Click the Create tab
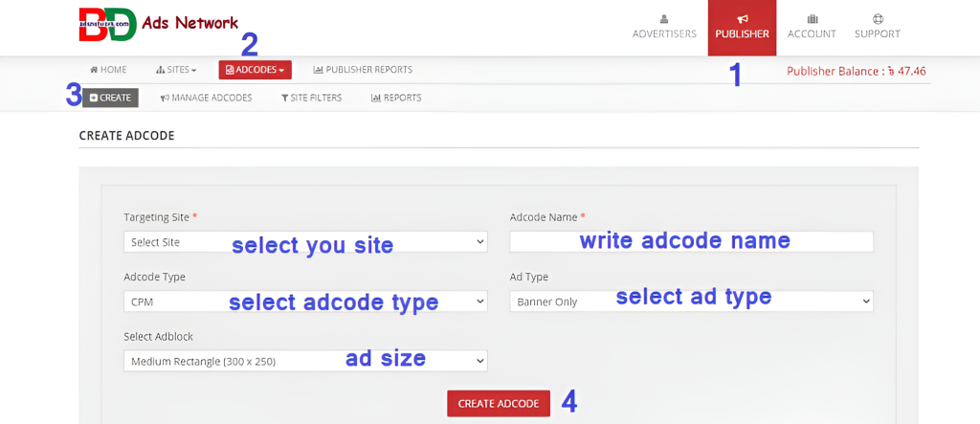Screen dimensions: 980x424 click(x=110, y=98)
